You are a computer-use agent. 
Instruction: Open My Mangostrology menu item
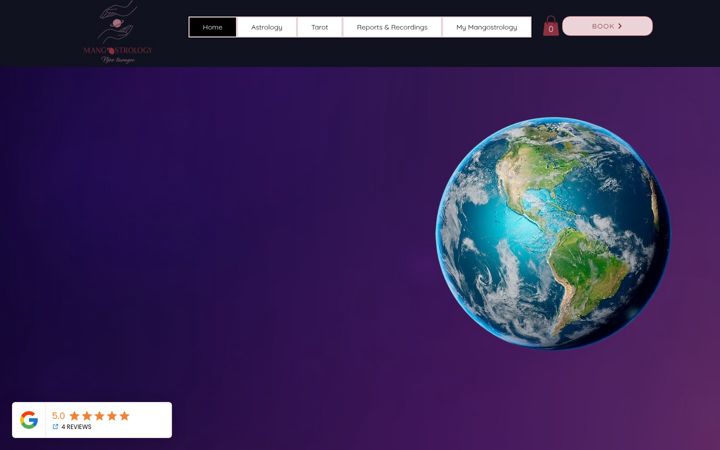click(487, 27)
